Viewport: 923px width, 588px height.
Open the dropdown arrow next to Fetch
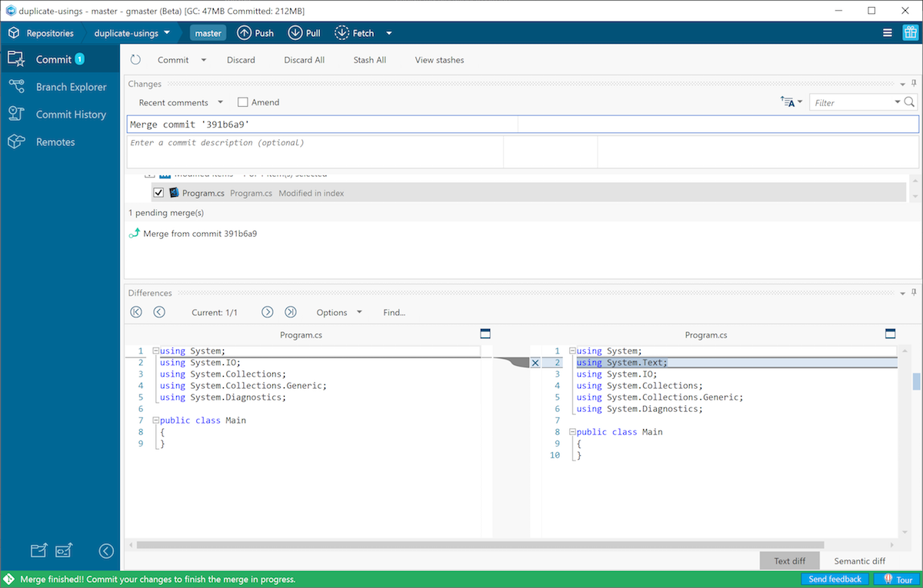point(388,33)
